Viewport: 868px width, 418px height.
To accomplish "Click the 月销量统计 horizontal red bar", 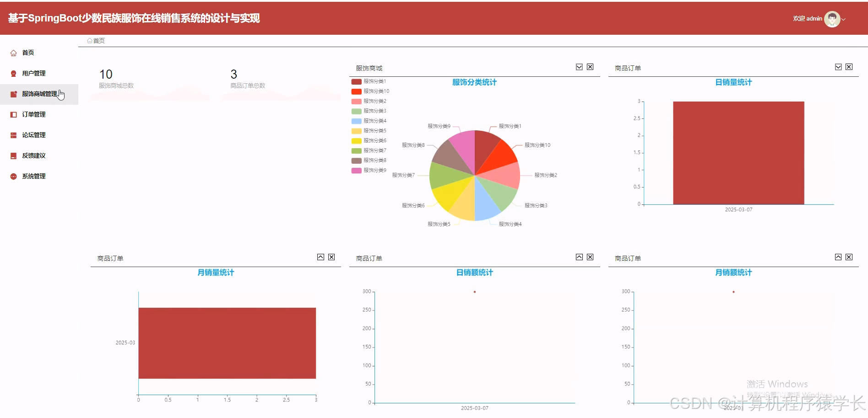I will coord(227,343).
